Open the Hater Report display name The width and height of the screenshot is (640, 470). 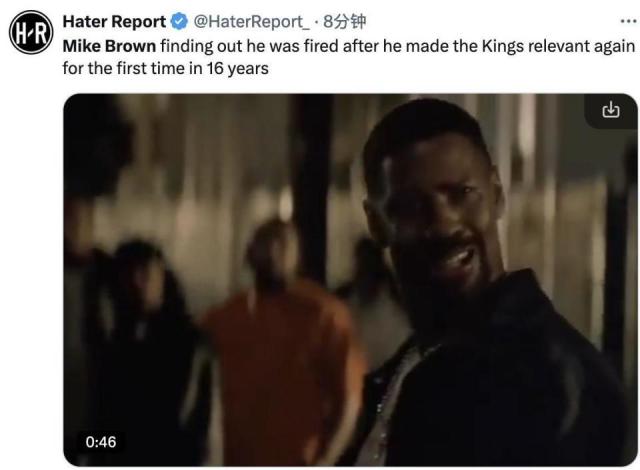[x=114, y=21]
